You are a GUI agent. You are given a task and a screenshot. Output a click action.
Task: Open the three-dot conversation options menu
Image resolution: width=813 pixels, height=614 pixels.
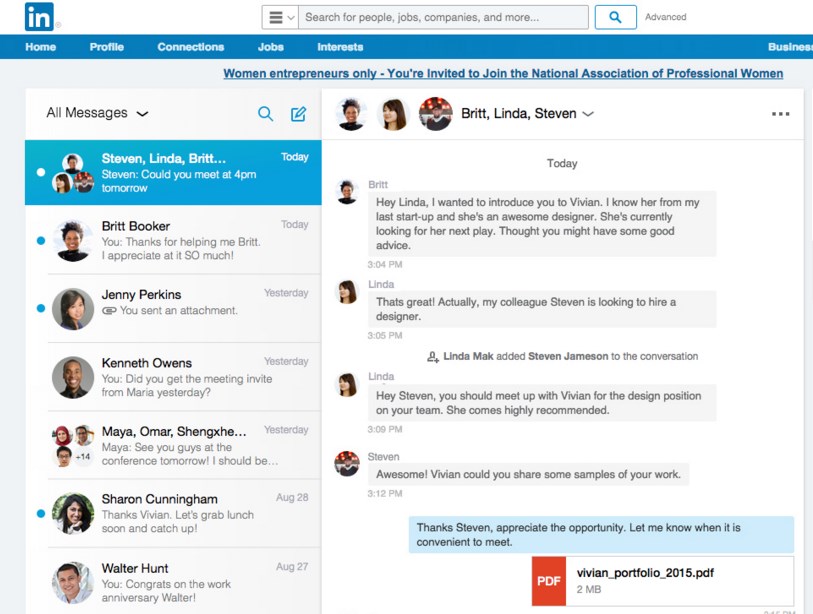point(780,114)
